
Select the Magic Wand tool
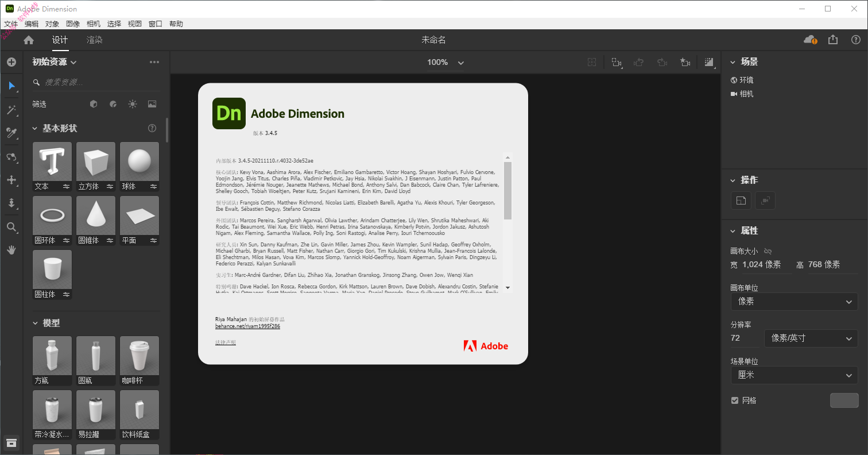tap(11, 110)
